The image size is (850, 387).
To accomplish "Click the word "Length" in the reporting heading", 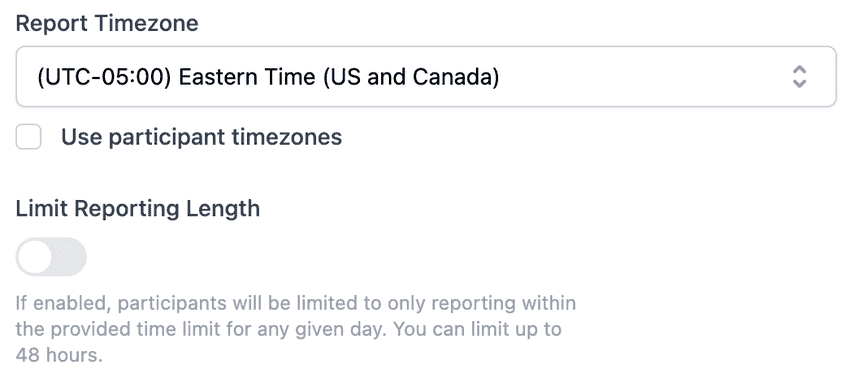I will tap(223, 209).
